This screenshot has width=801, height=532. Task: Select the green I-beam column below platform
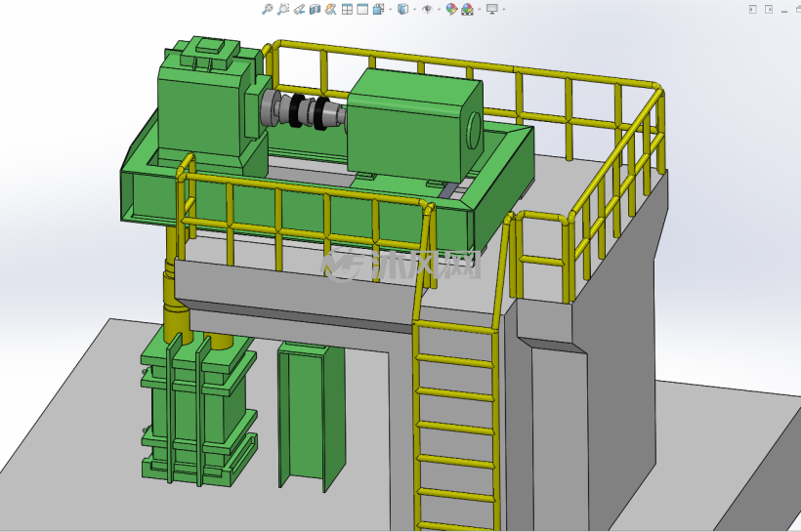click(x=311, y=416)
